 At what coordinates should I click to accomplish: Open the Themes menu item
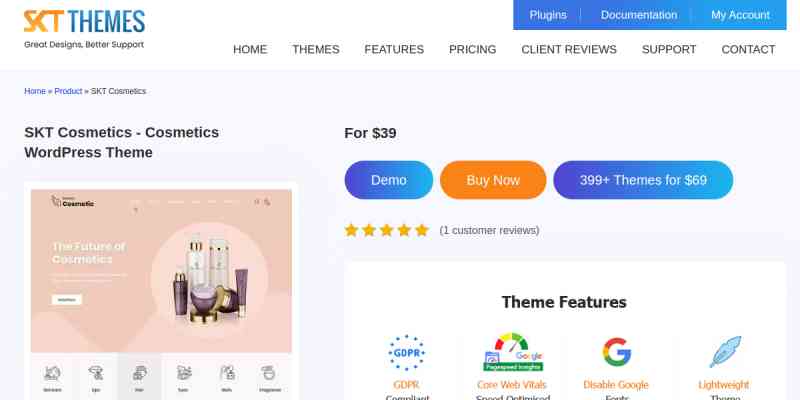coord(316,49)
